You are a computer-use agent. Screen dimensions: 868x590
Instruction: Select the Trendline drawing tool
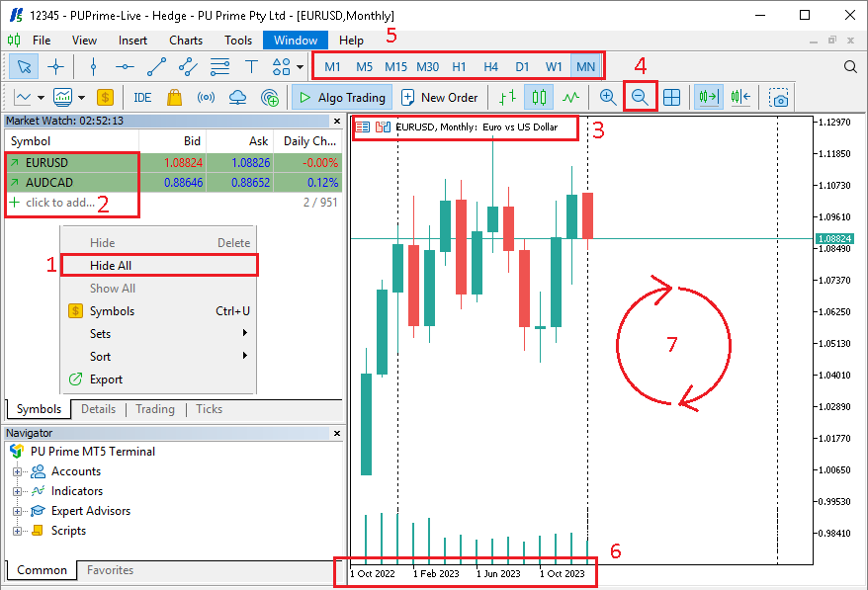(x=157, y=67)
